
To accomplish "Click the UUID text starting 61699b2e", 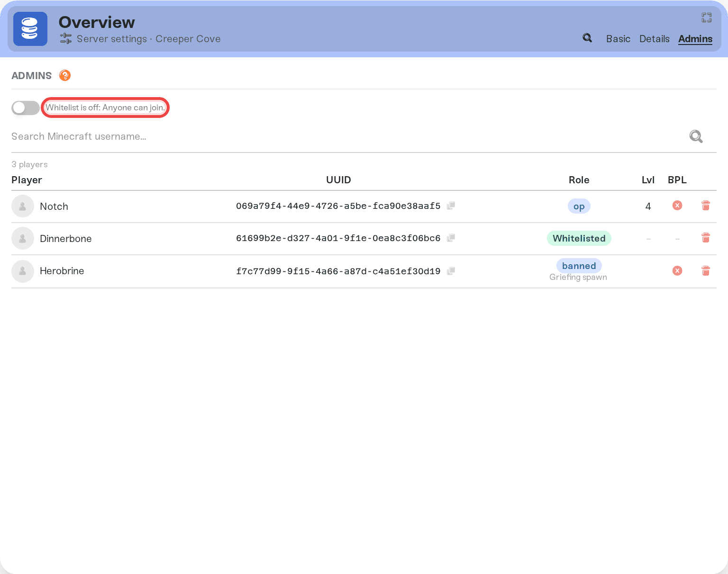I will pyautogui.click(x=338, y=238).
